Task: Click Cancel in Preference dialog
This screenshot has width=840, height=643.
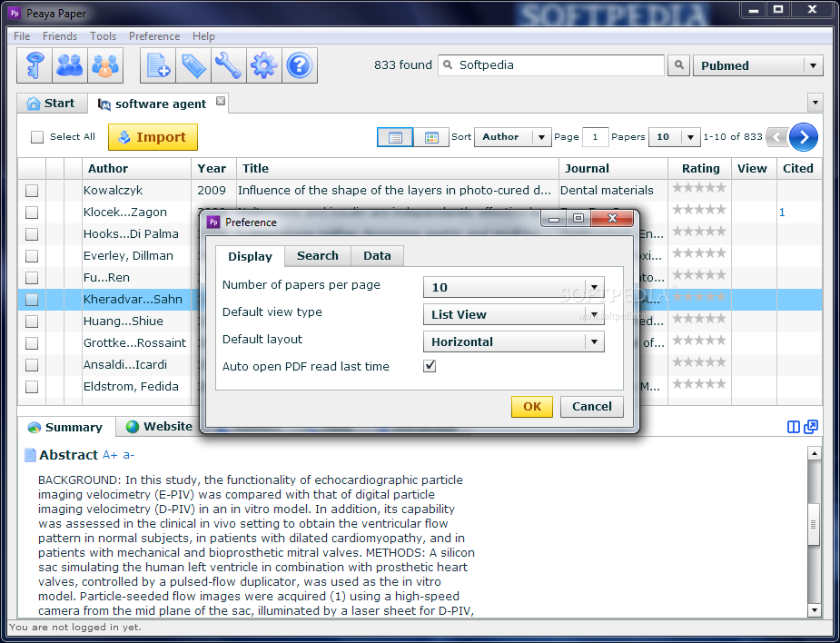Action: pos(592,406)
